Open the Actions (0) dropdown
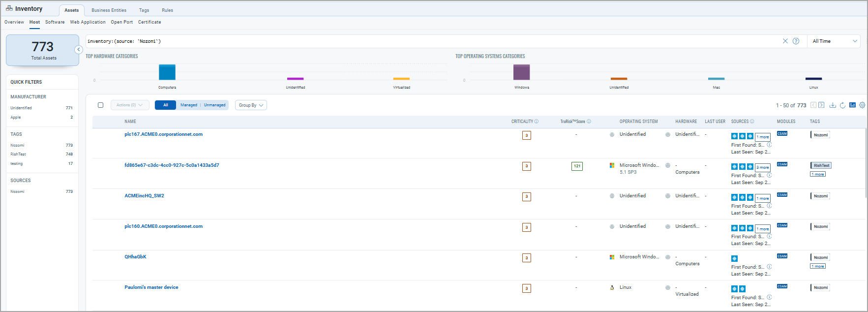 (x=129, y=105)
